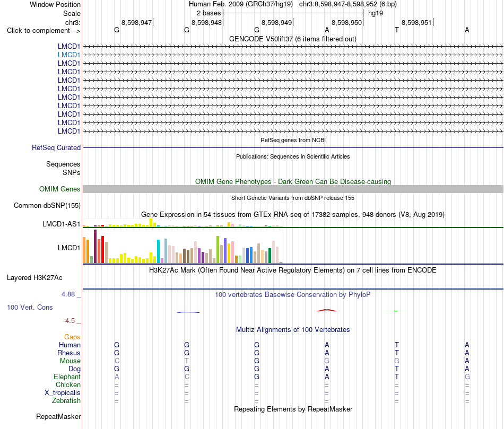Image resolution: width=504 pixels, height=429 pixels.
Task: Select the light-blue LMCD1 transcript label
Action: coord(69,55)
